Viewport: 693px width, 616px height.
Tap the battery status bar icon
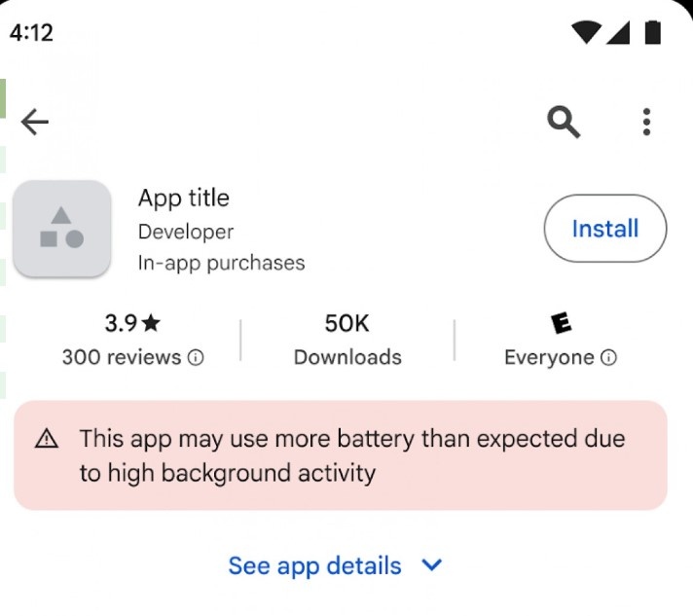coord(653,32)
